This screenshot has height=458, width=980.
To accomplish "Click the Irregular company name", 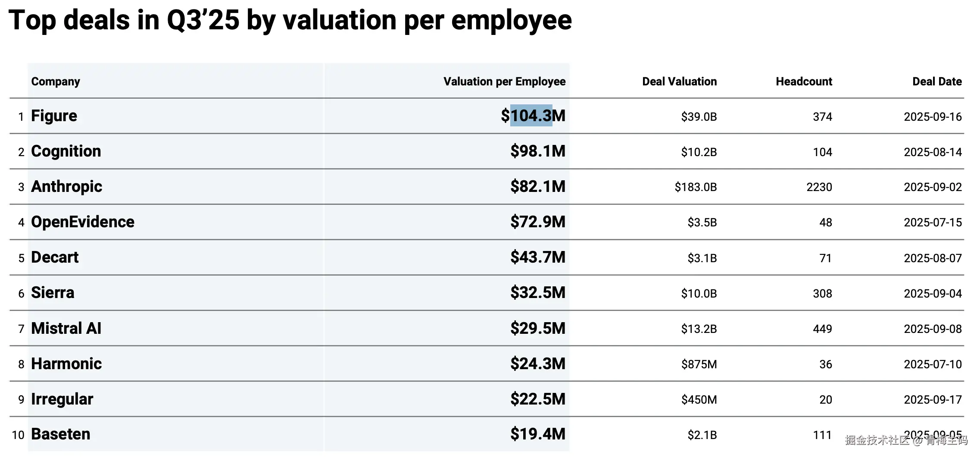I will 62,399.
